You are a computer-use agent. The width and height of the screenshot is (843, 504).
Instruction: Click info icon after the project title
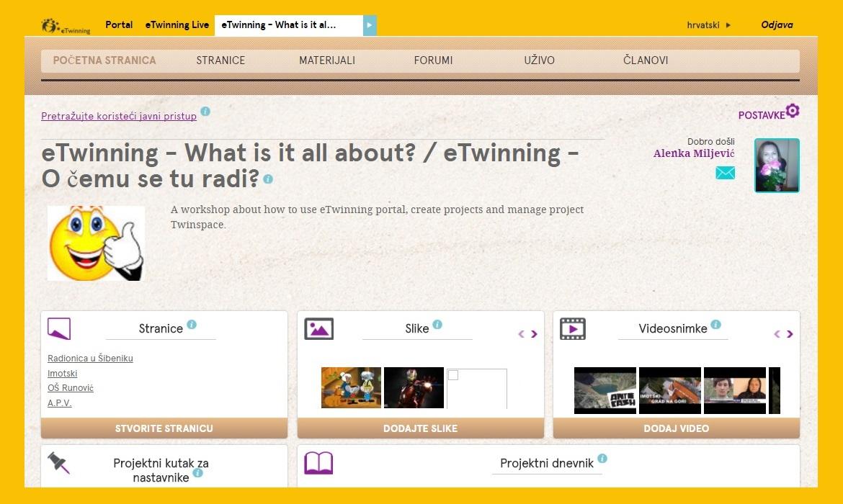pyautogui.click(x=268, y=179)
